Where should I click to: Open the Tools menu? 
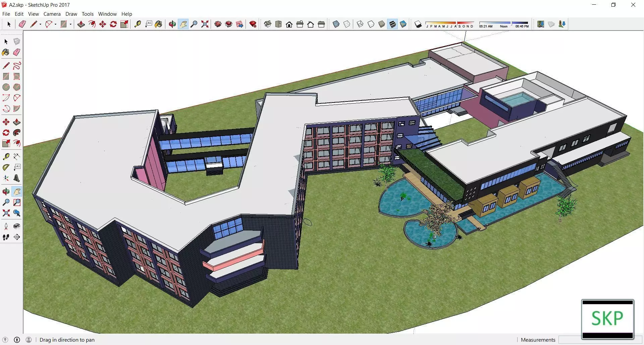(x=88, y=14)
